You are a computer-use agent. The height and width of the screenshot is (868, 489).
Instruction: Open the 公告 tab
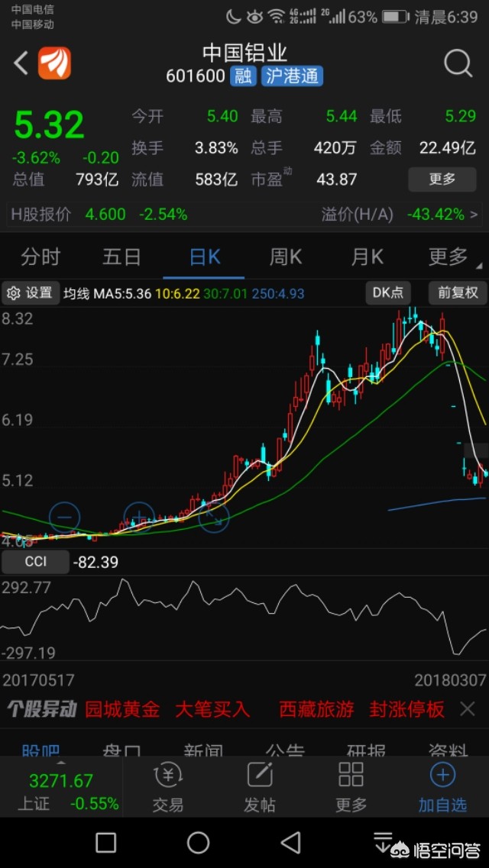(285, 750)
